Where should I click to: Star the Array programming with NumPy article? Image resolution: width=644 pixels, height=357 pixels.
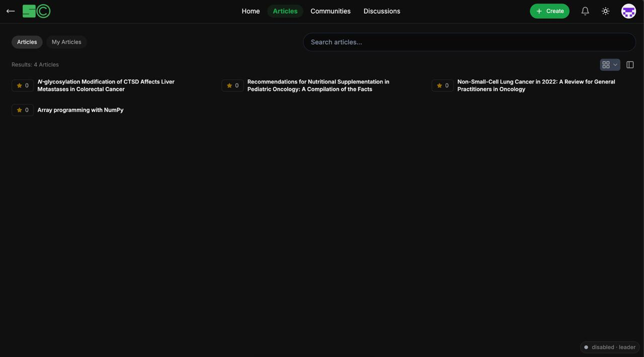[x=23, y=110]
